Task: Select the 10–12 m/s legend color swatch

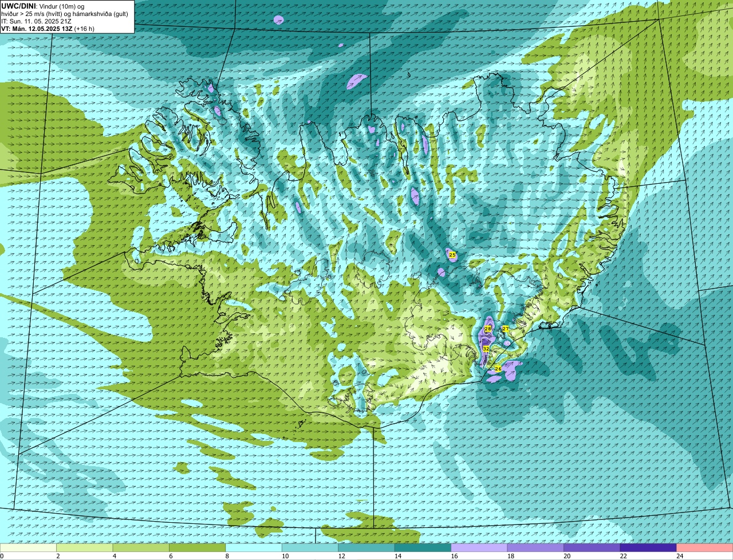Action: tap(310, 547)
